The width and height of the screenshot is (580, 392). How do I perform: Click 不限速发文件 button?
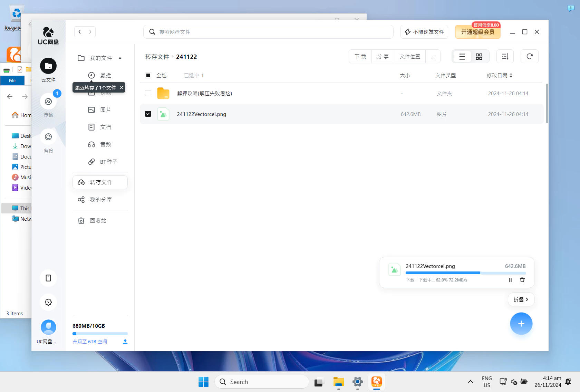[424, 32]
